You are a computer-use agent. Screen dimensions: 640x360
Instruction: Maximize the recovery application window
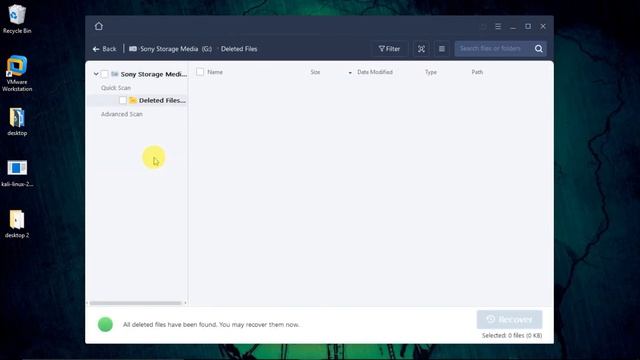pyautogui.click(x=528, y=26)
